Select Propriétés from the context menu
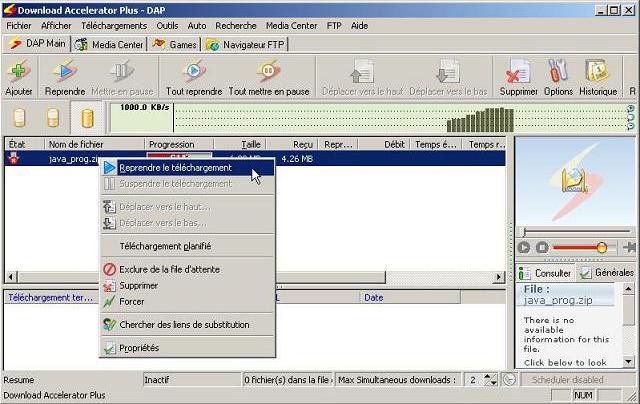The image size is (640, 404). [139, 348]
